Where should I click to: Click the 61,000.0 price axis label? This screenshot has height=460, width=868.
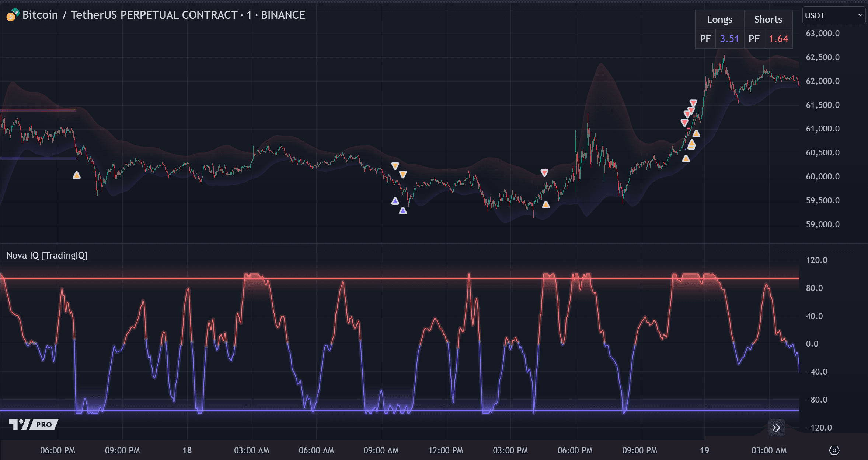click(823, 129)
